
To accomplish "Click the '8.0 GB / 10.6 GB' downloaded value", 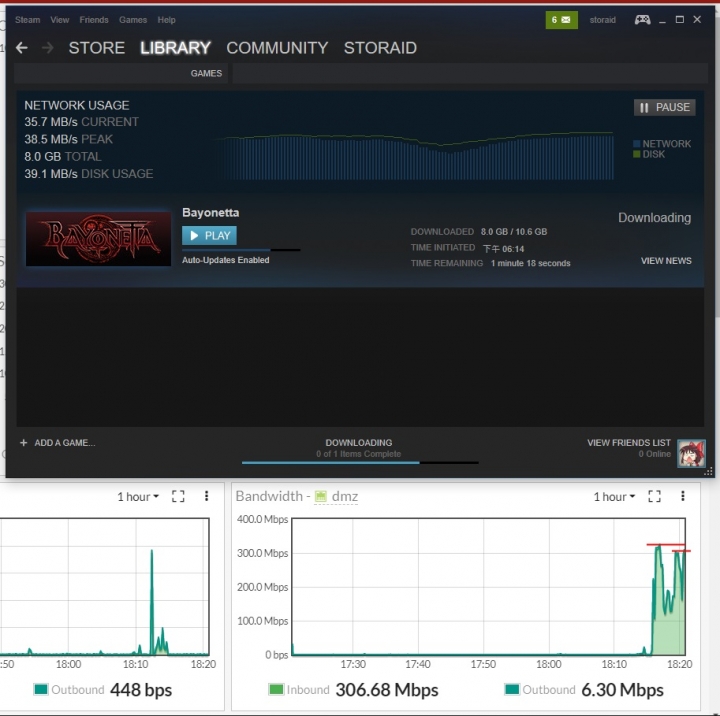I will [514, 231].
